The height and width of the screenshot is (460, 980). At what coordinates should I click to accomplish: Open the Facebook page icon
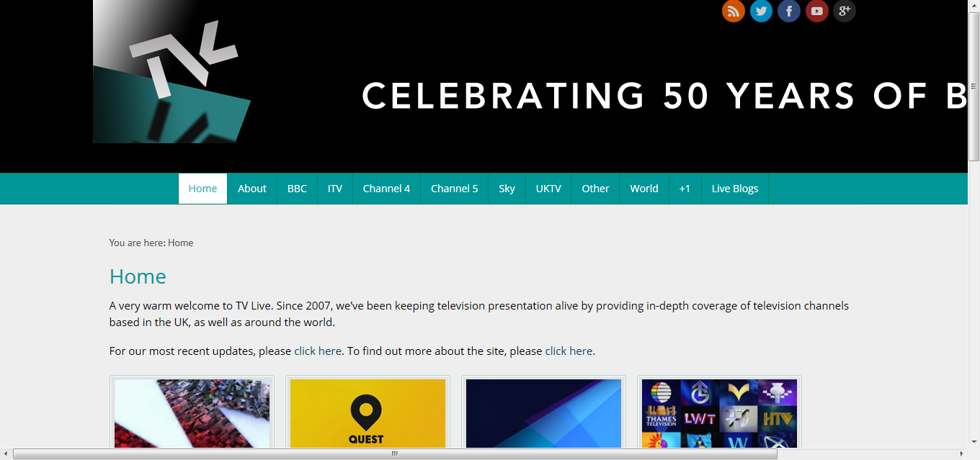click(x=789, y=11)
